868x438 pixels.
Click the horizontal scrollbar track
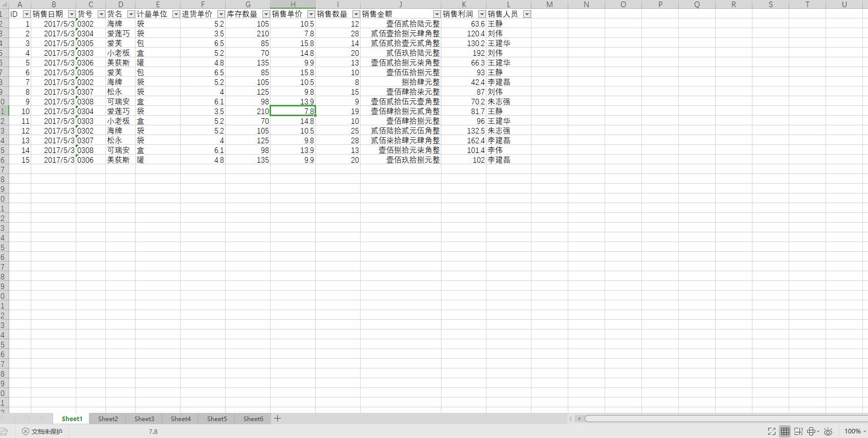click(x=726, y=419)
